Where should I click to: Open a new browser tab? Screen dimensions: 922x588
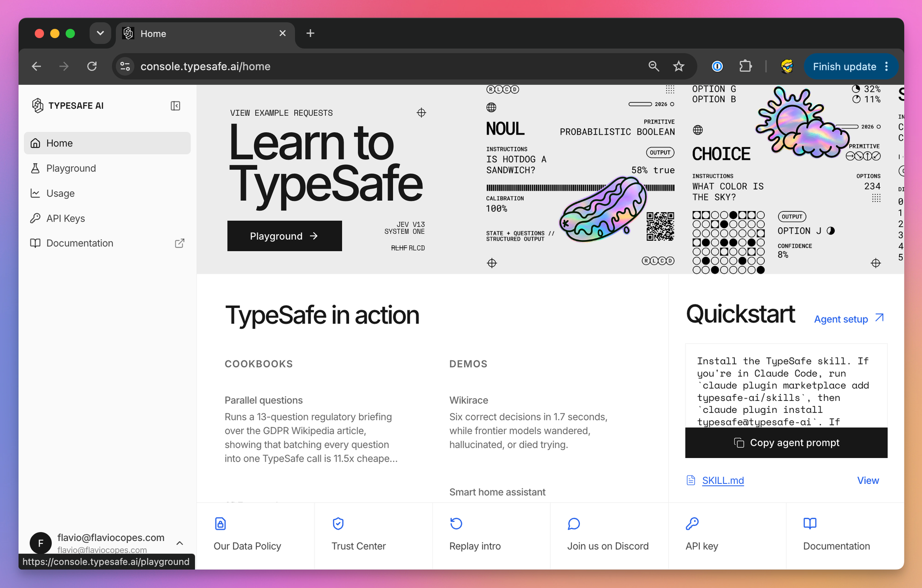tap(310, 33)
